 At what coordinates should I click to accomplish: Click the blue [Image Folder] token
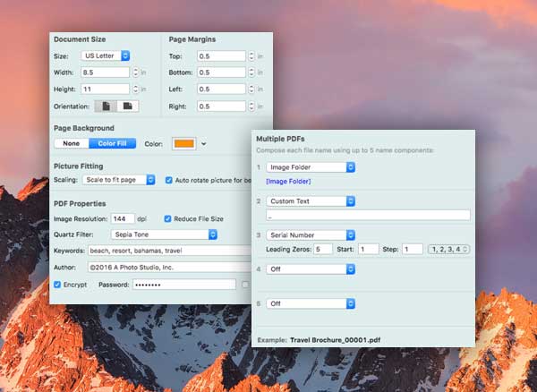click(x=288, y=182)
